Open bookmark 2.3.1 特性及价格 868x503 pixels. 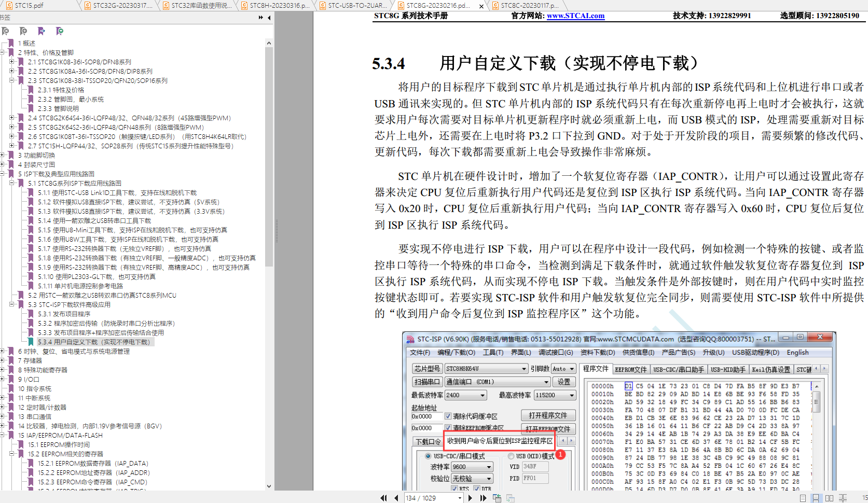coord(61,90)
